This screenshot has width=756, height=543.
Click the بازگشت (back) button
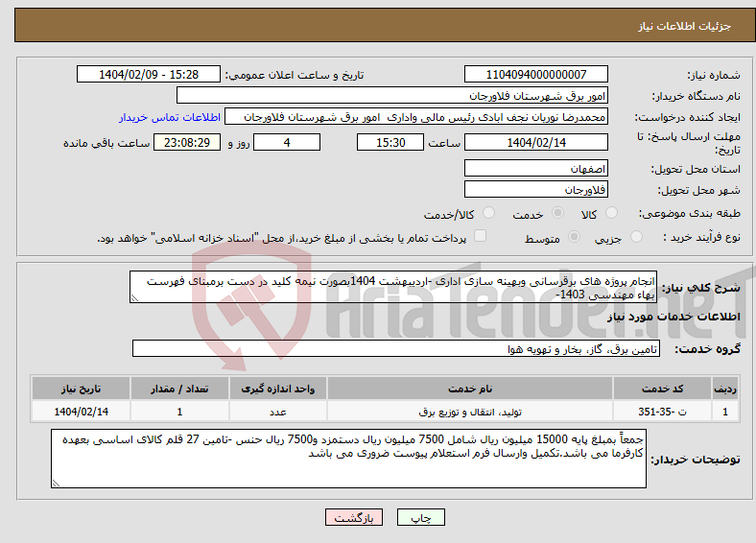click(354, 517)
